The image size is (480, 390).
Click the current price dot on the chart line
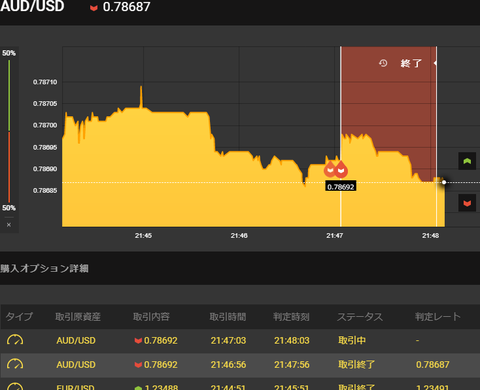coord(444,182)
